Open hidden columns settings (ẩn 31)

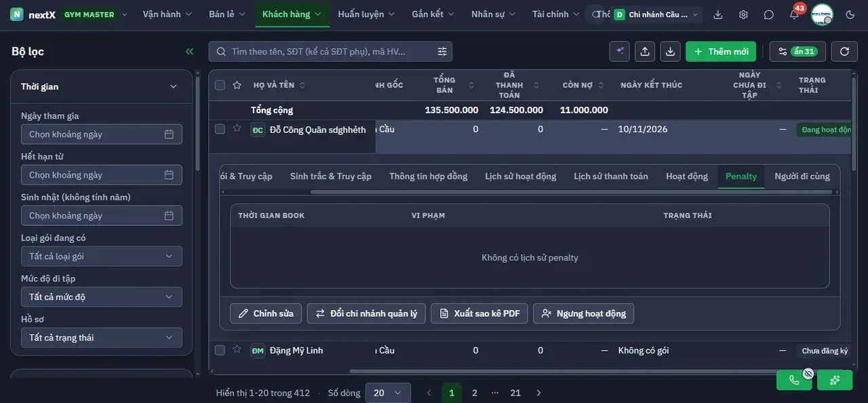coord(797,52)
